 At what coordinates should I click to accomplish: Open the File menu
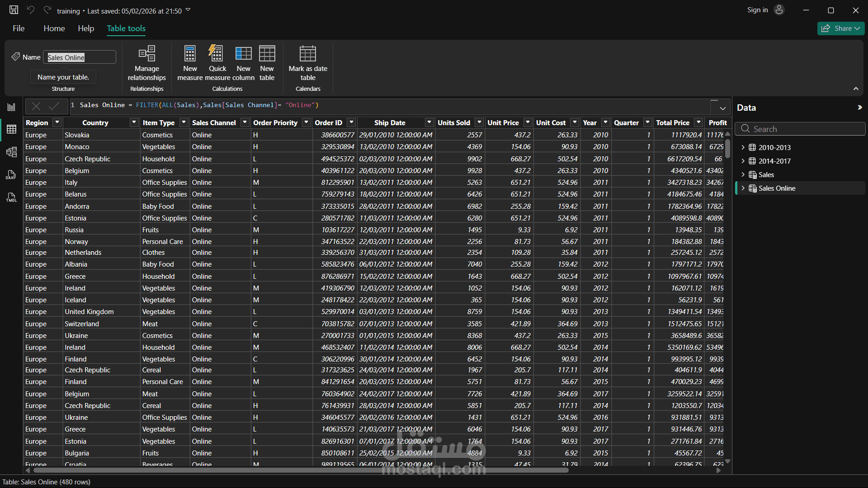[19, 28]
